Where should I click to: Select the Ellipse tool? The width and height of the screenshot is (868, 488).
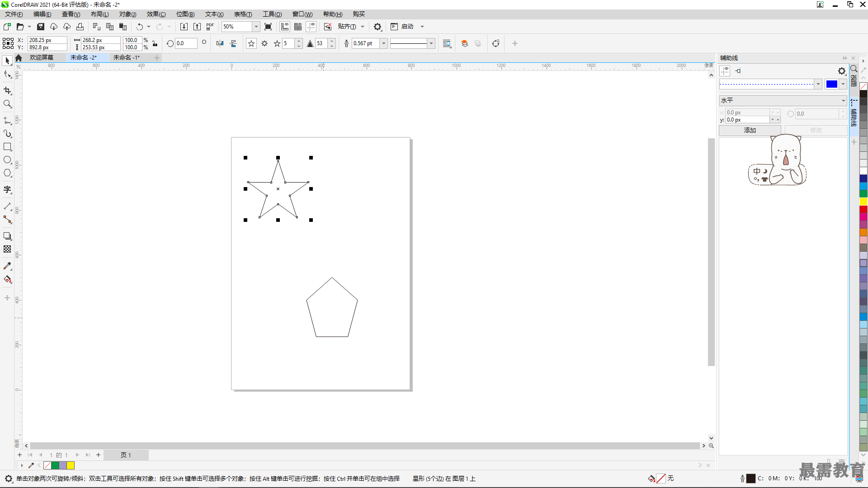pos(7,160)
